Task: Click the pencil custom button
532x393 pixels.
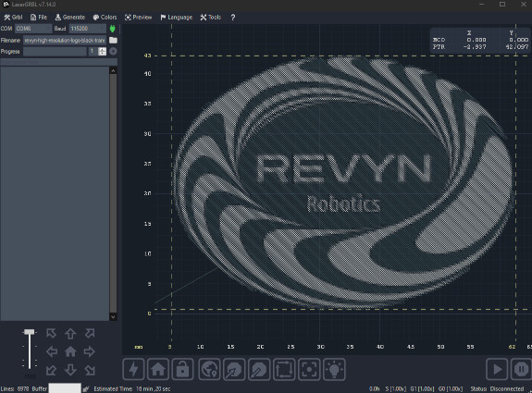Action: pos(259,369)
